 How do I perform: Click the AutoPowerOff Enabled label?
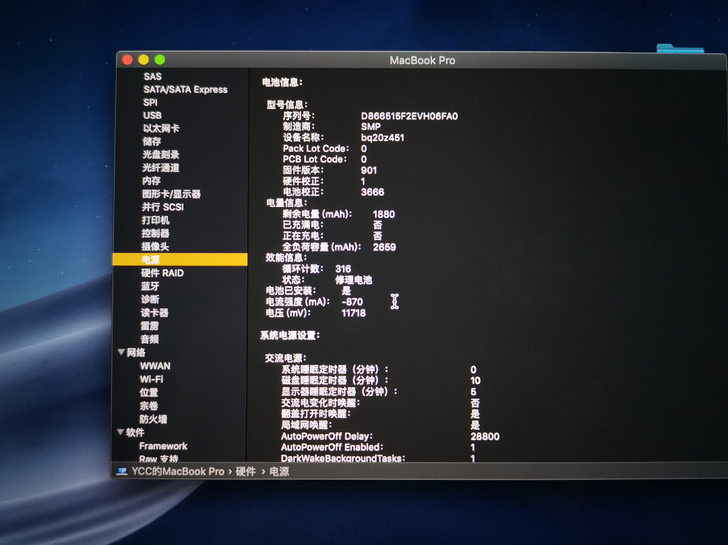[332, 447]
